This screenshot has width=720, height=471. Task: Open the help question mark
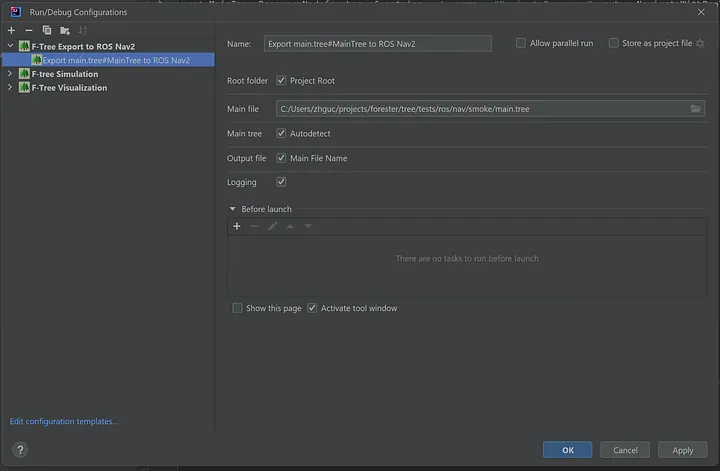pyautogui.click(x=20, y=450)
